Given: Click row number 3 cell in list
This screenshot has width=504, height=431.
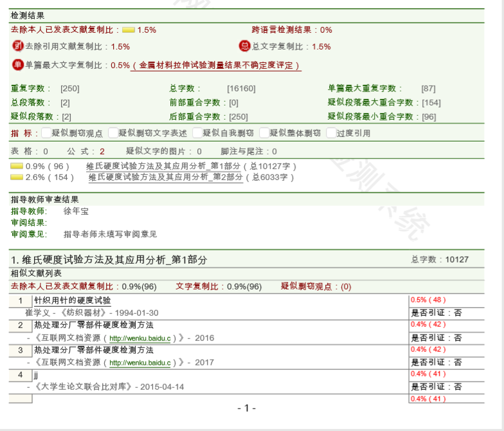Looking at the screenshot, I should pyautogui.click(x=21, y=350).
